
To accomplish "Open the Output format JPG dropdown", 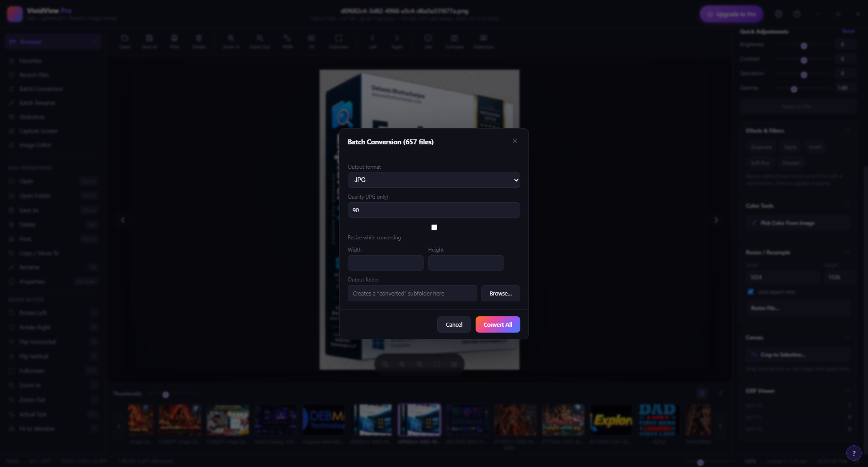I will (x=434, y=180).
